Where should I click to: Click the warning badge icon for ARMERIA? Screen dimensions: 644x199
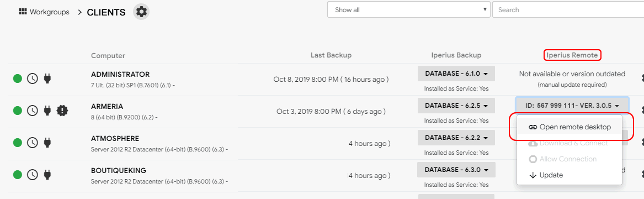click(x=62, y=110)
